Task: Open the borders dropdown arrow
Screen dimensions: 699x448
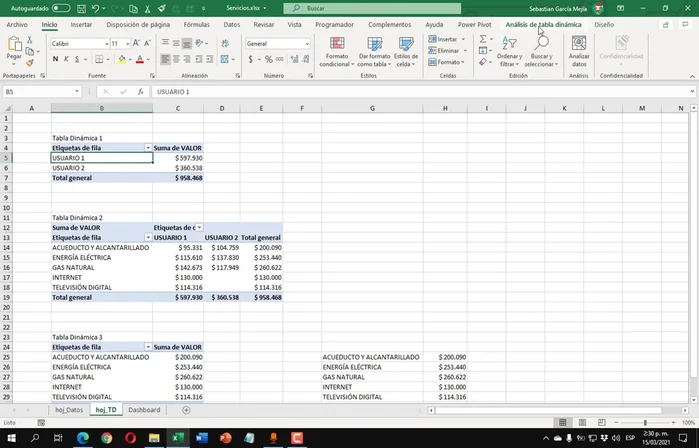Action: (x=107, y=59)
